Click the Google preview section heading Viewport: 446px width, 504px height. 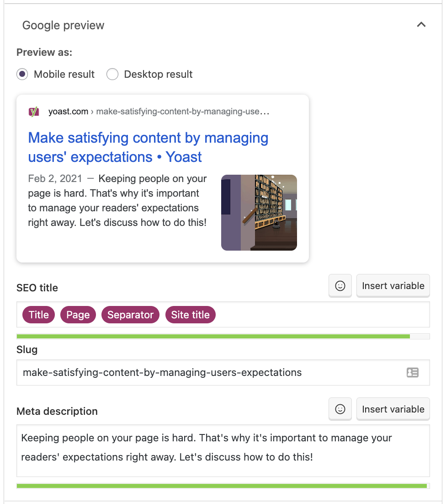[64, 26]
